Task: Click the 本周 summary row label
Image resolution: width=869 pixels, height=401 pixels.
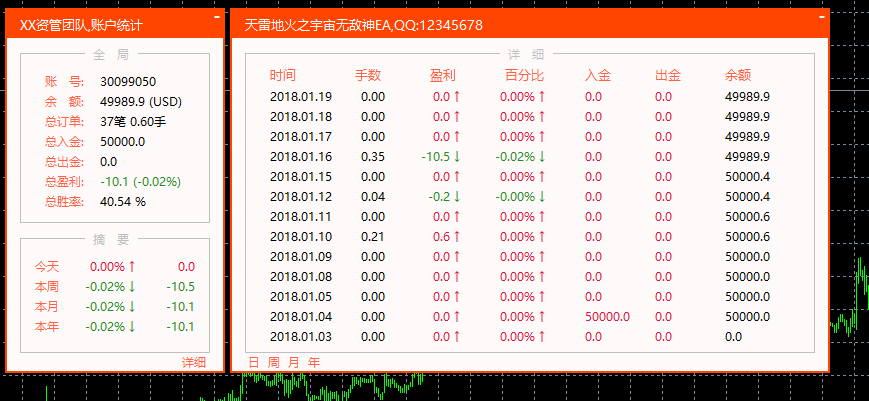Action: coord(47,287)
